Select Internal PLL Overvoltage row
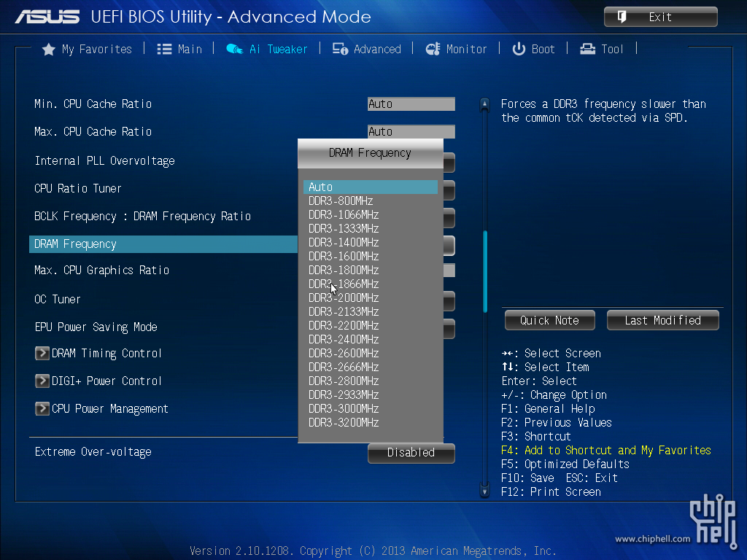 (104, 161)
